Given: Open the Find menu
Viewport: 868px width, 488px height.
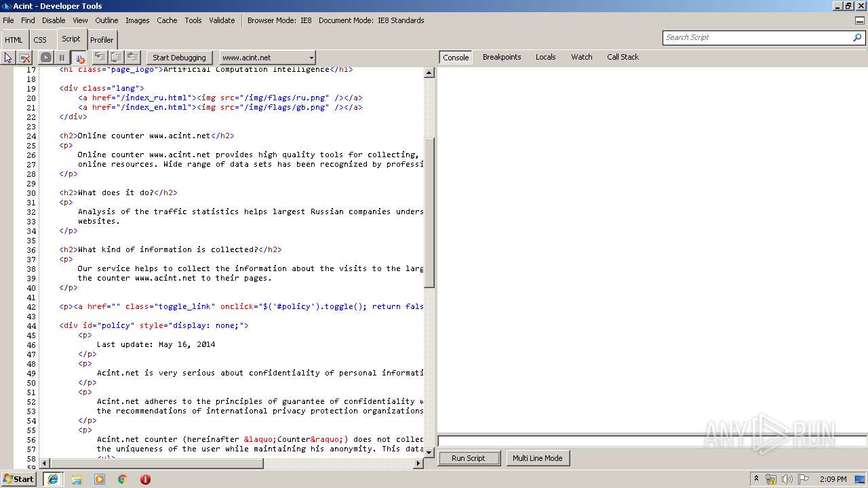Looking at the screenshot, I should point(28,20).
